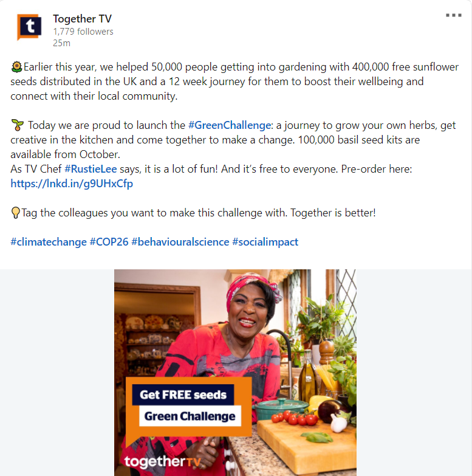Open the #climatechange hashtag

(x=49, y=242)
